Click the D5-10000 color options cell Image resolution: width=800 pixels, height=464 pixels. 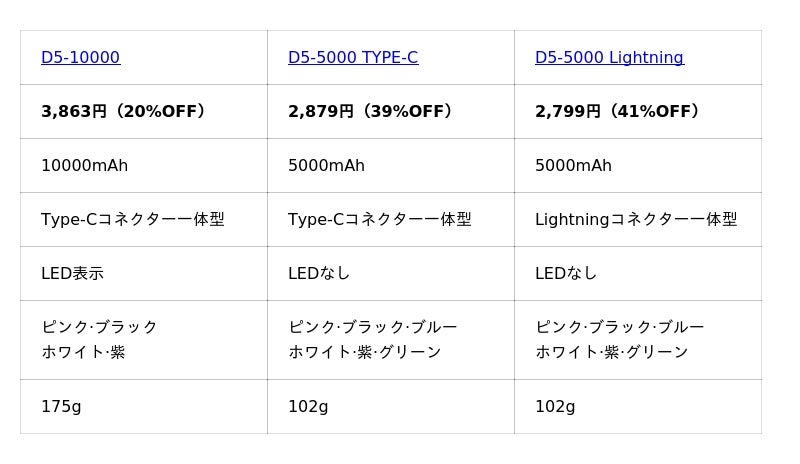tap(99, 340)
